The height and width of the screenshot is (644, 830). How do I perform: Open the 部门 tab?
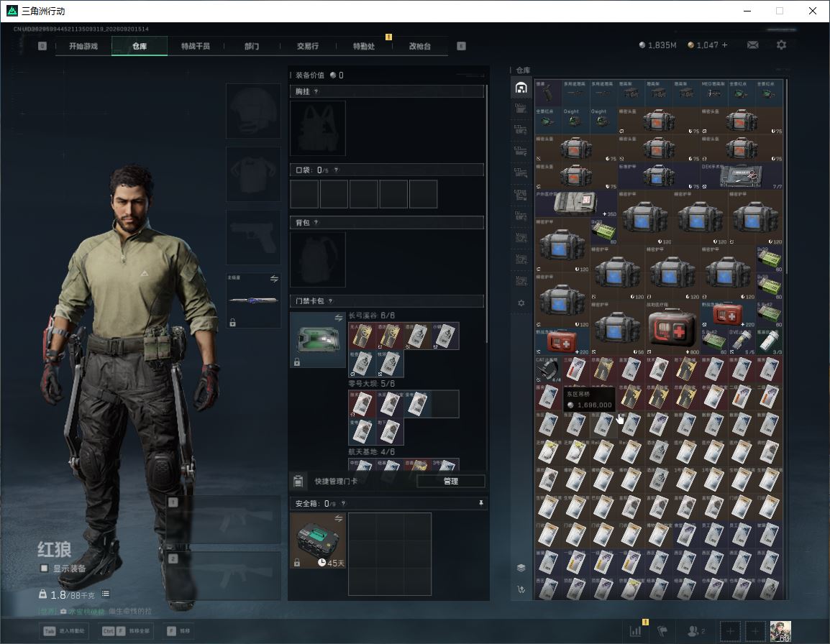252,46
